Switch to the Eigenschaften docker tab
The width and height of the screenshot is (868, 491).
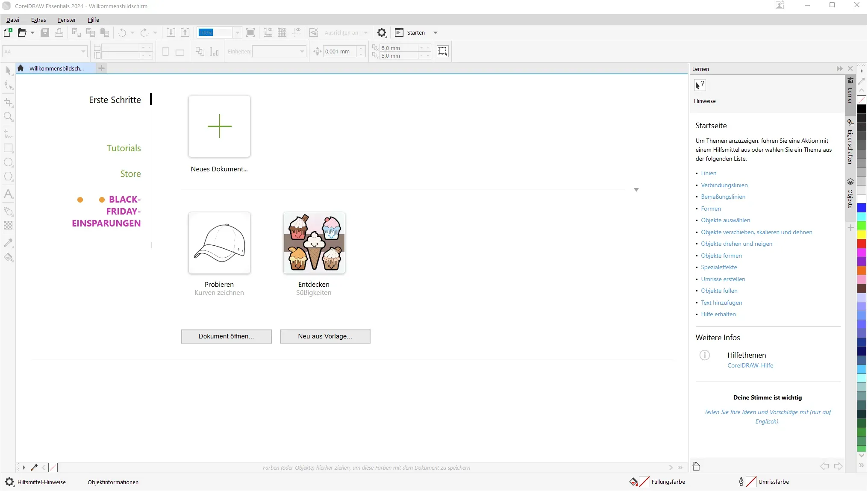850,141
